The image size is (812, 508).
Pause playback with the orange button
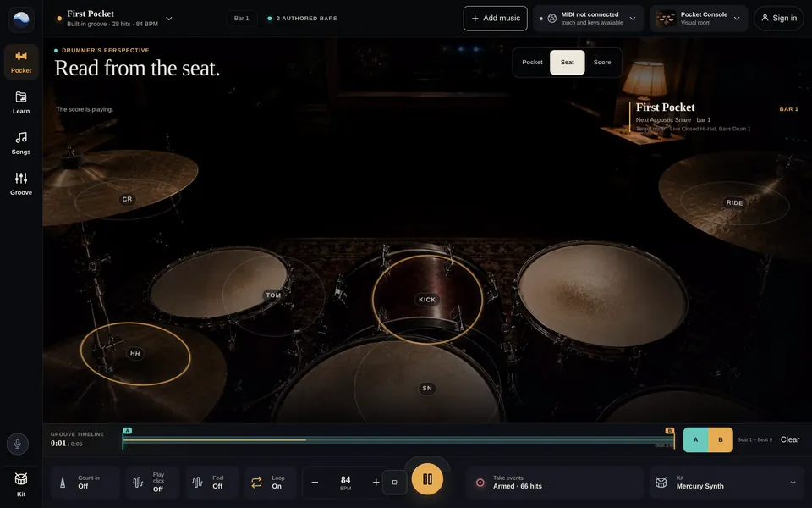coord(427,479)
